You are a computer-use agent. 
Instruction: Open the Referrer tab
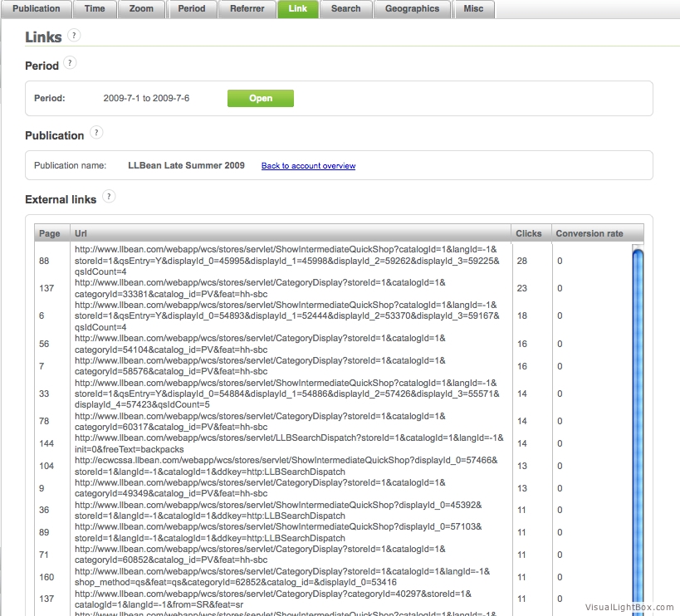pos(247,9)
